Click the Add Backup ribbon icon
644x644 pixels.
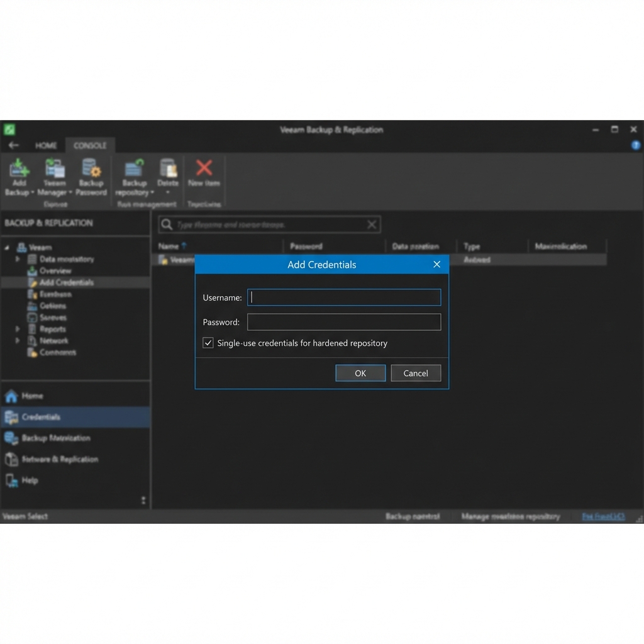19,169
